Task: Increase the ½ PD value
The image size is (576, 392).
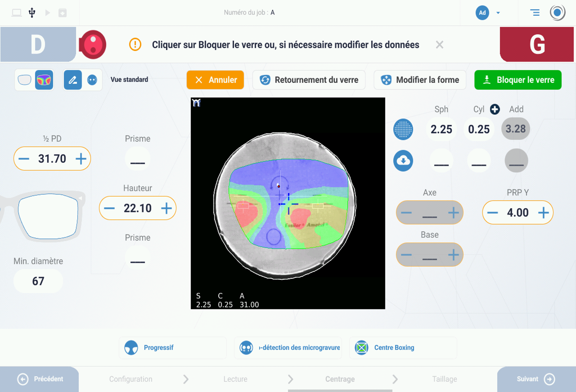Action: (x=81, y=159)
